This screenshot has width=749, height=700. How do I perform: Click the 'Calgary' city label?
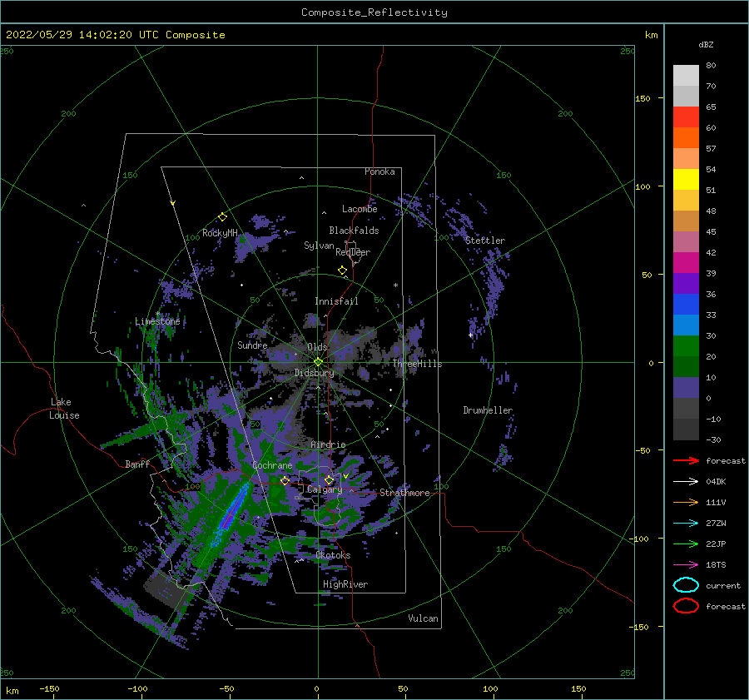(325, 489)
